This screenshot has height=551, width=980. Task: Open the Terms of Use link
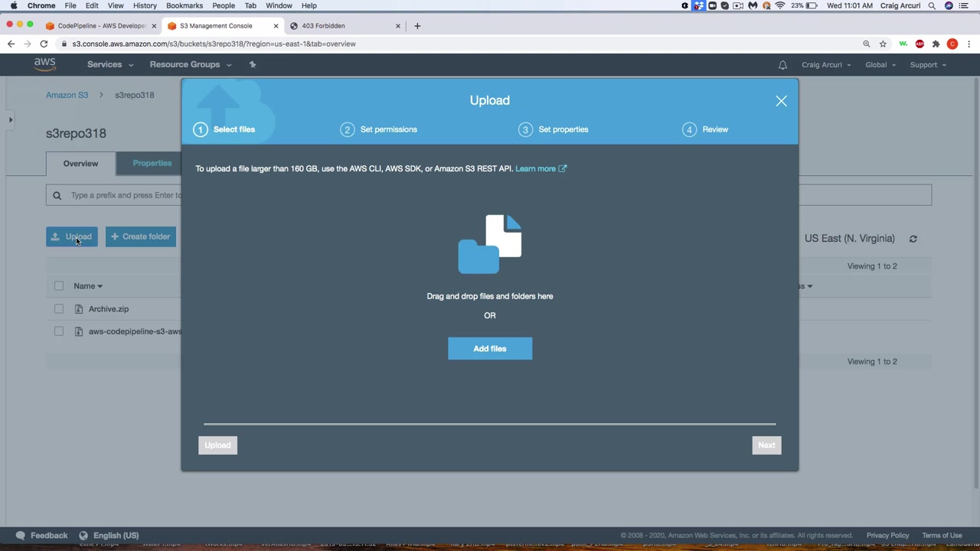pos(942,536)
